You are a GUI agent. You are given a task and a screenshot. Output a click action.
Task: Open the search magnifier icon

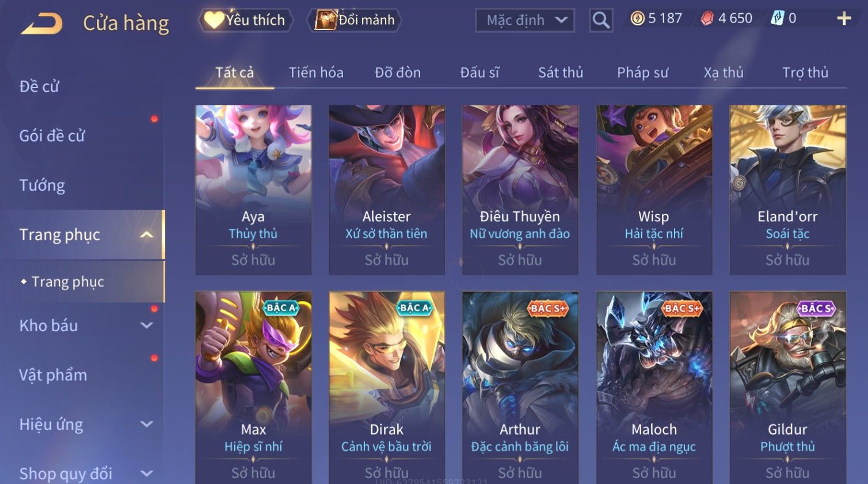[x=601, y=20]
